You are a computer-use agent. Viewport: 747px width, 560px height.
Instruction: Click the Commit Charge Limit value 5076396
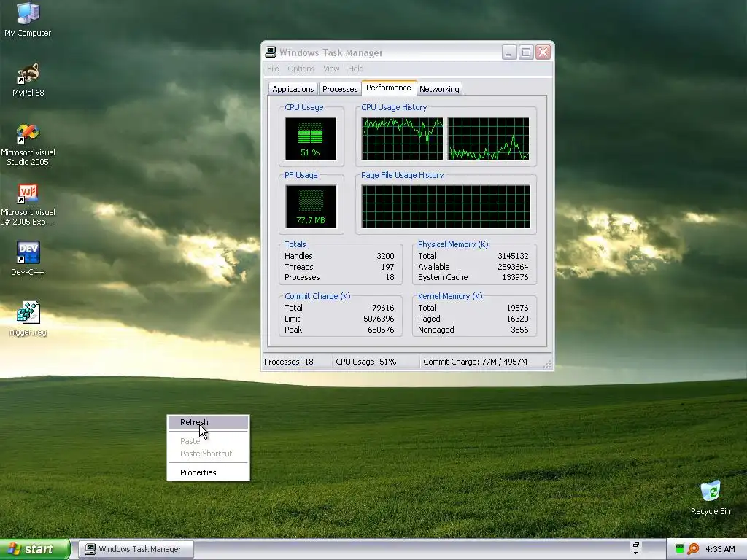pyautogui.click(x=379, y=319)
